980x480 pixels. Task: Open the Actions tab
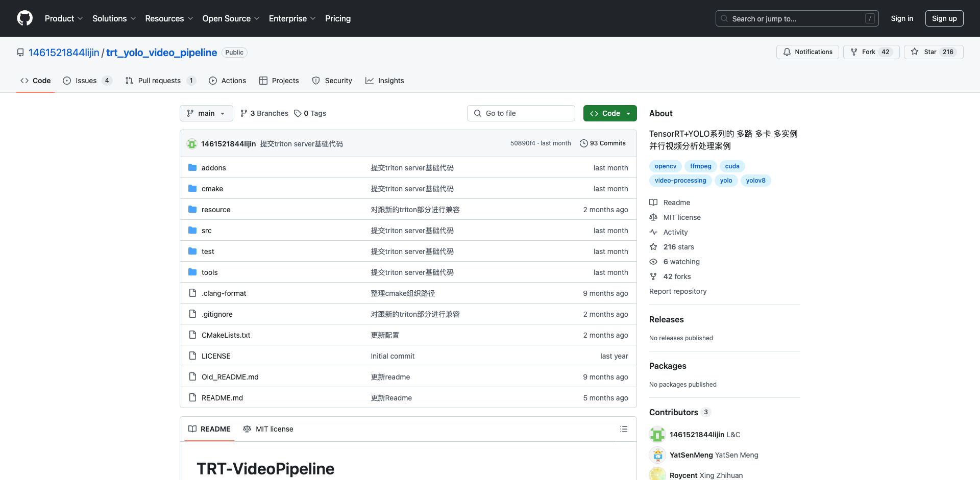point(228,81)
